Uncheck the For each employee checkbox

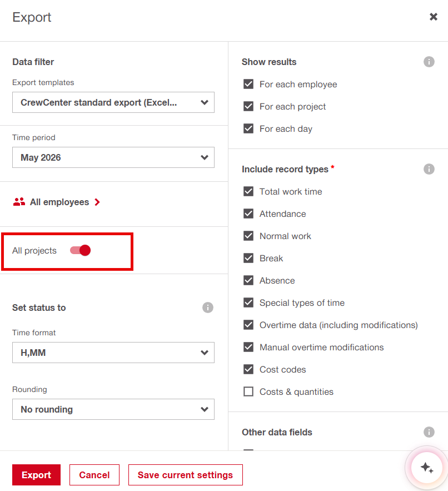point(248,84)
